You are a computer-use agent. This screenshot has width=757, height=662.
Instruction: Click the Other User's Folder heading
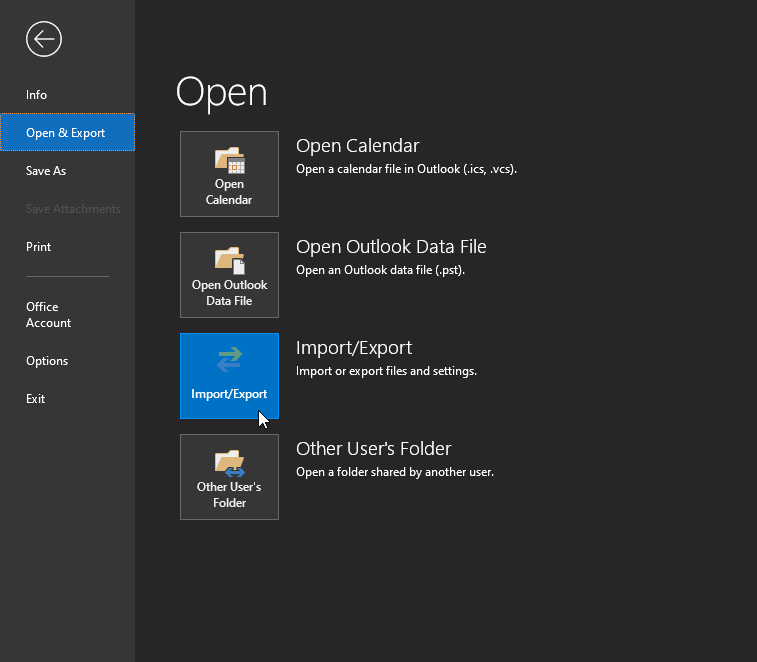[374, 449]
